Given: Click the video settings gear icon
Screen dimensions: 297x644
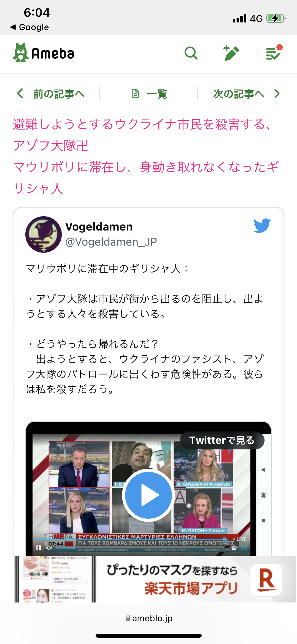Looking at the screenshot, I should [234, 548].
